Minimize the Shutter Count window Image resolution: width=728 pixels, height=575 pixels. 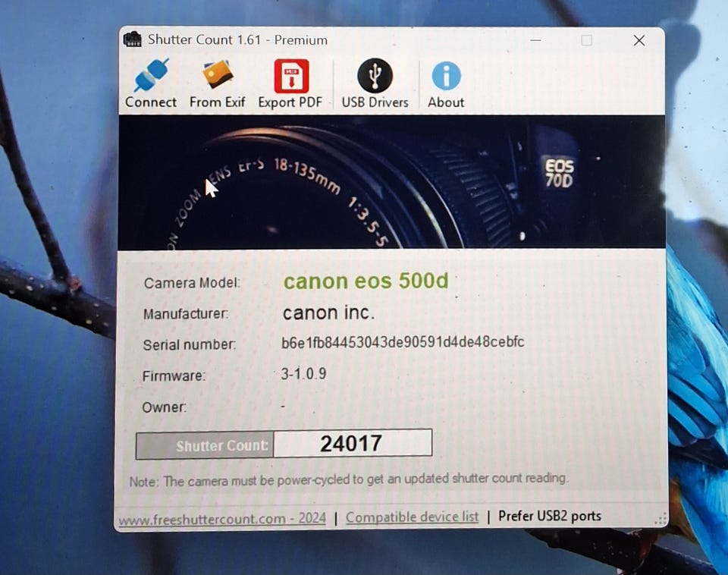535,40
